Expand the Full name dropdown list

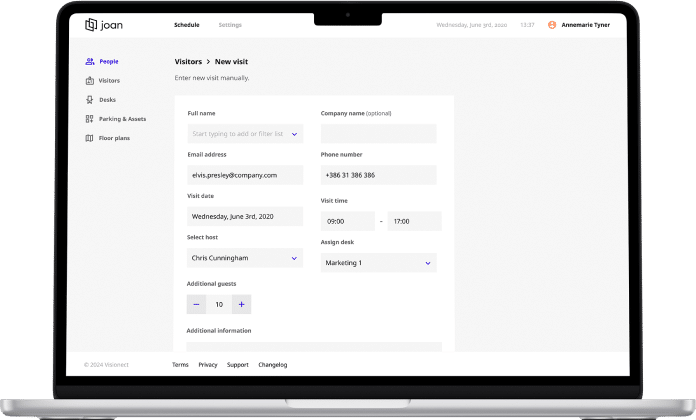(x=295, y=134)
